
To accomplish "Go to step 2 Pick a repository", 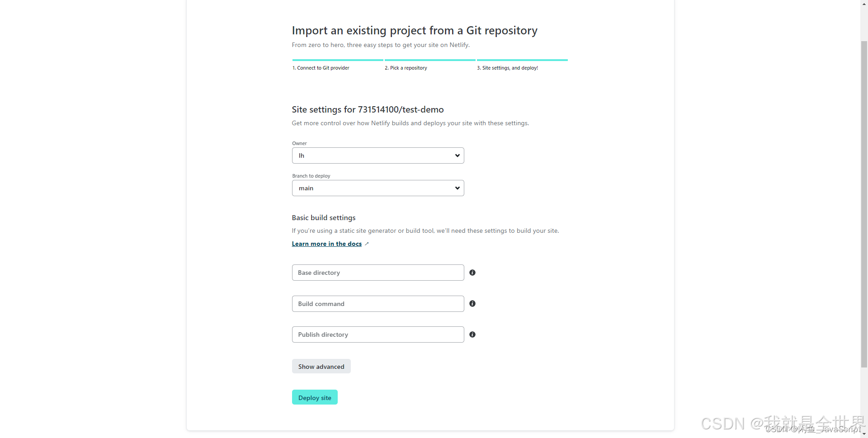I will pos(406,68).
